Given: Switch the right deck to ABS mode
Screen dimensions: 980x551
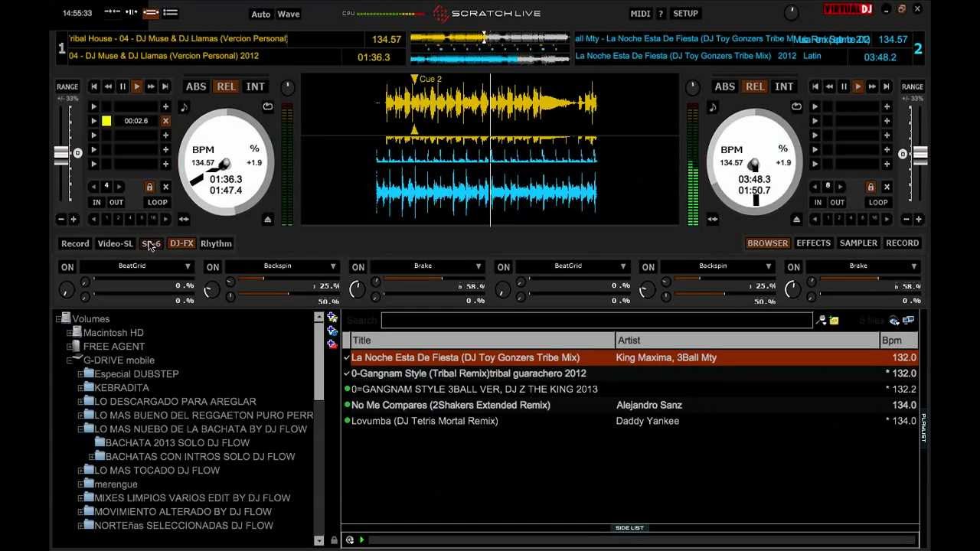Looking at the screenshot, I should pos(725,86).
